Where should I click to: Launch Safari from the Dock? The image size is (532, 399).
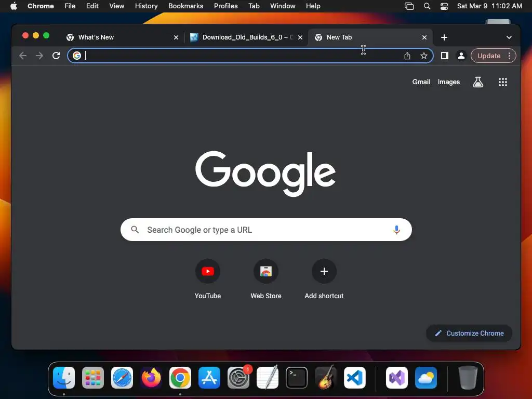(122, 378)
